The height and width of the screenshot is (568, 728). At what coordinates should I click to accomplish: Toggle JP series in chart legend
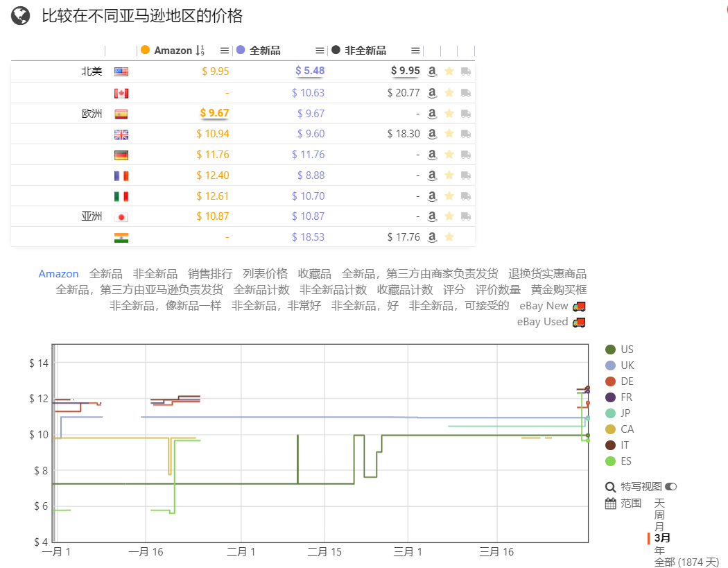(618, 413)
